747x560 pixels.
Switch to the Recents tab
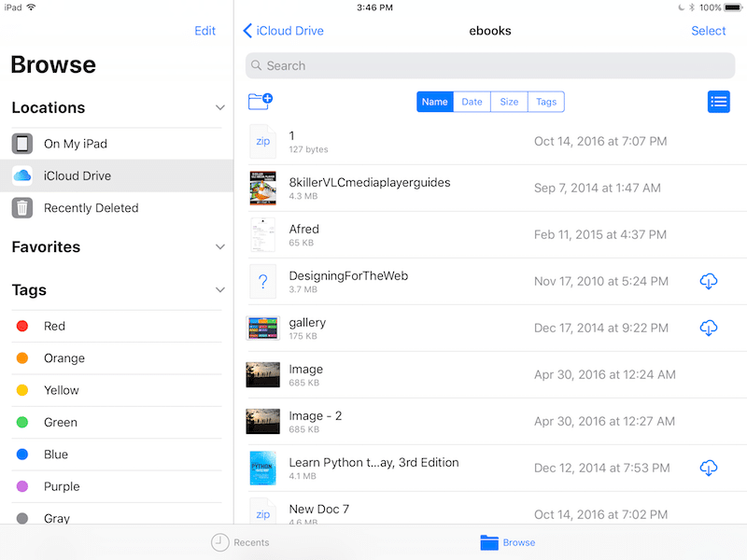pyautogui.click(x=240, y=542)
